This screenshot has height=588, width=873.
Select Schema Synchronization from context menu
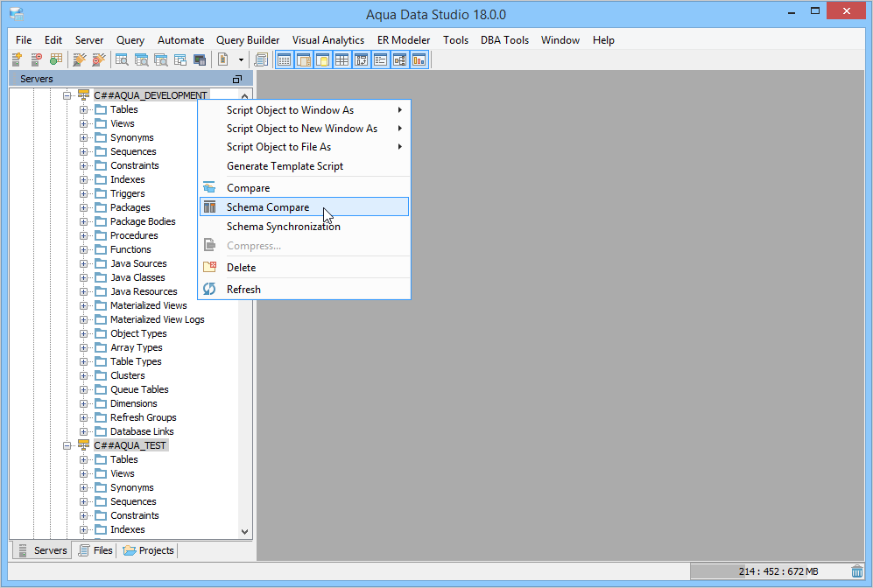click(305, 227)
